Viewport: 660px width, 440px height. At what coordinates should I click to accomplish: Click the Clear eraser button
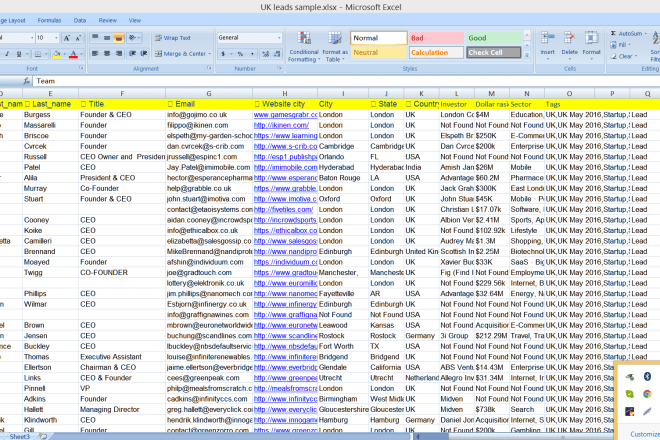pyautogui.click(x=624, y=56)
